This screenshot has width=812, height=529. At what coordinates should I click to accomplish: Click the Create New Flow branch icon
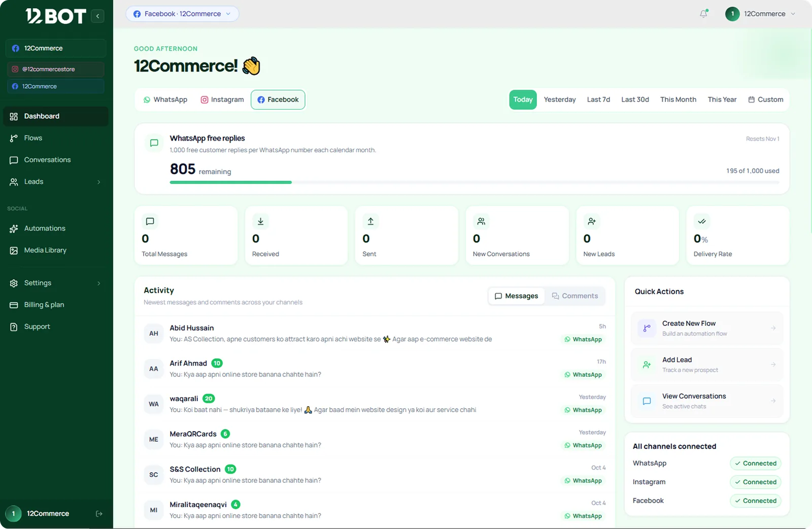(x=647, y=328)
